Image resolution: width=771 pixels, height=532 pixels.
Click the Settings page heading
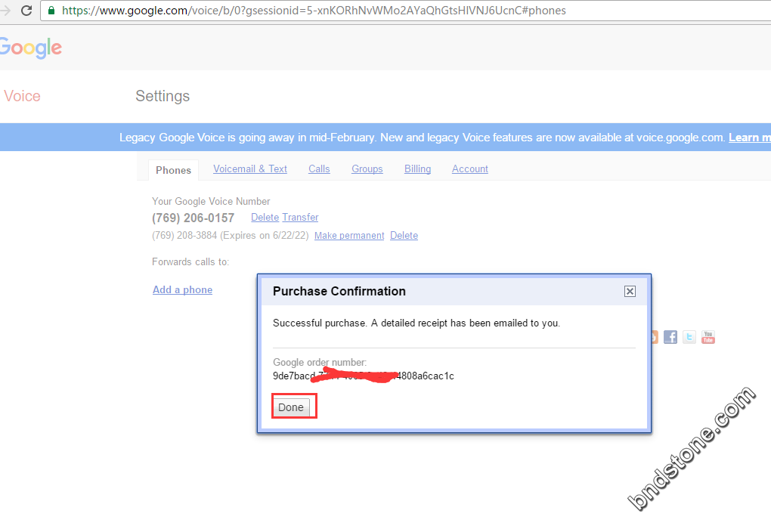point(163,96)
